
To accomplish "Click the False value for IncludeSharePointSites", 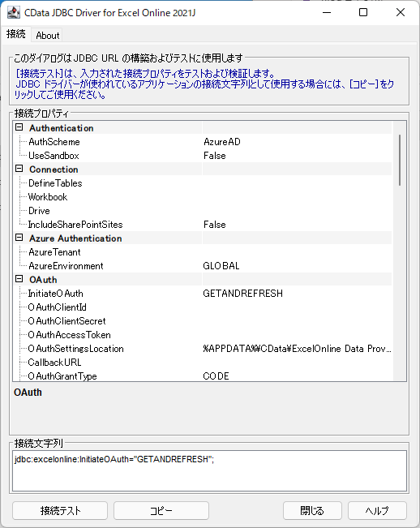I will pyautogui.click(x=215, y=225).
